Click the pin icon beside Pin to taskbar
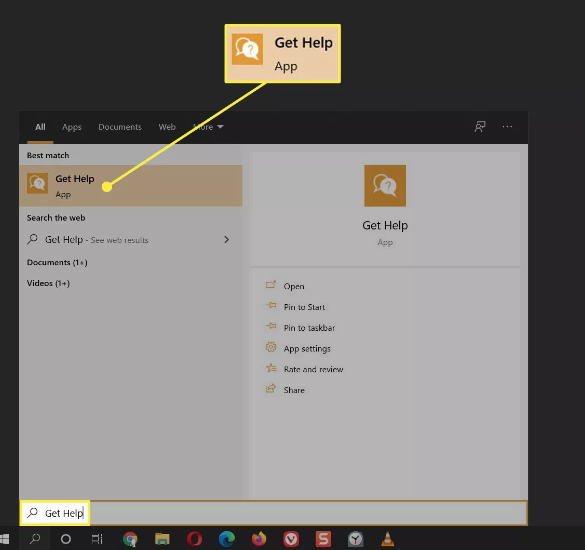 pyautogui.click(x=271, y=326)
